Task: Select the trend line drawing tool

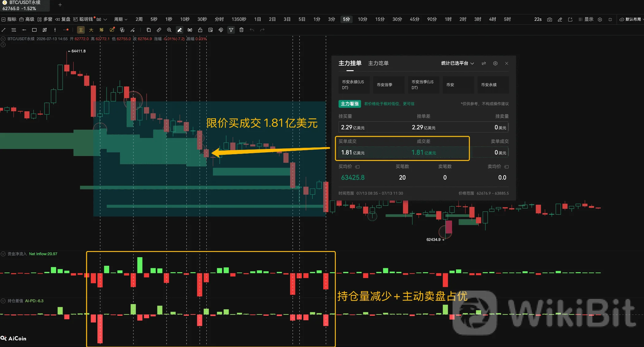Action: click(4, 30)
